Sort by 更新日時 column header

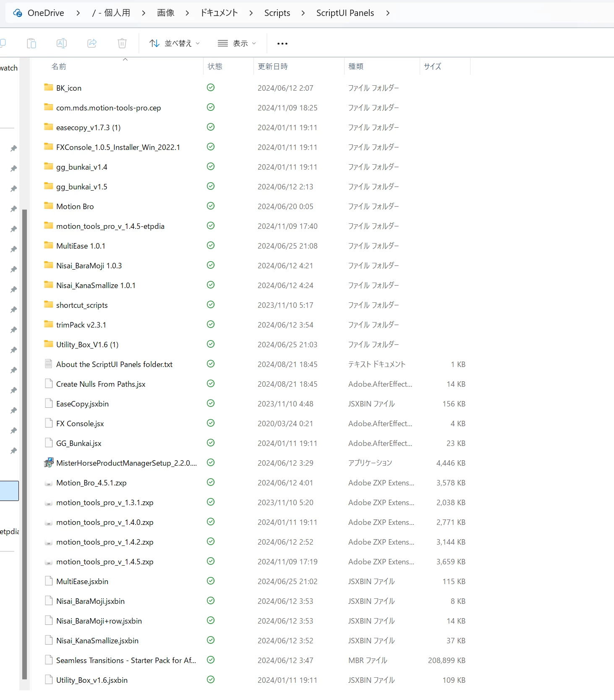pyautogui.click(x=273, y=66)
